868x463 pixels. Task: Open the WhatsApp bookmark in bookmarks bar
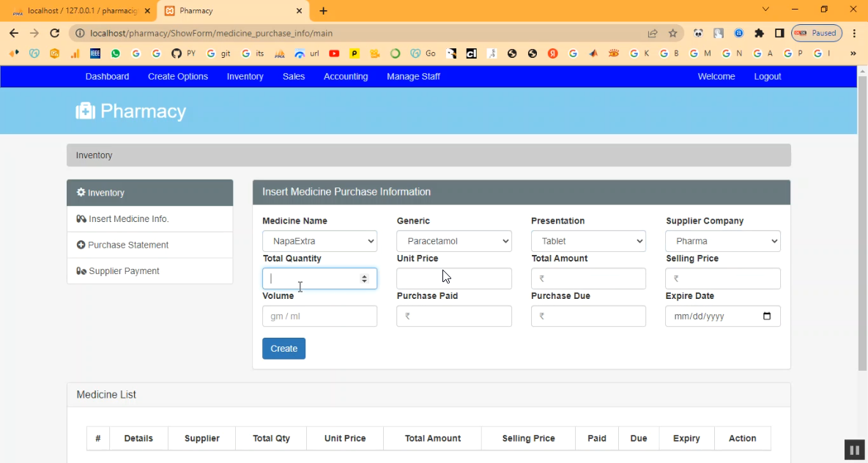(116, 53)
